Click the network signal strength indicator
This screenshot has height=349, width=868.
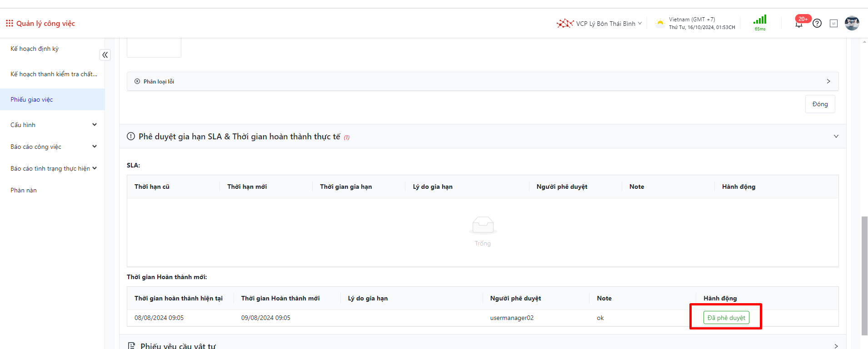[760, 21]
